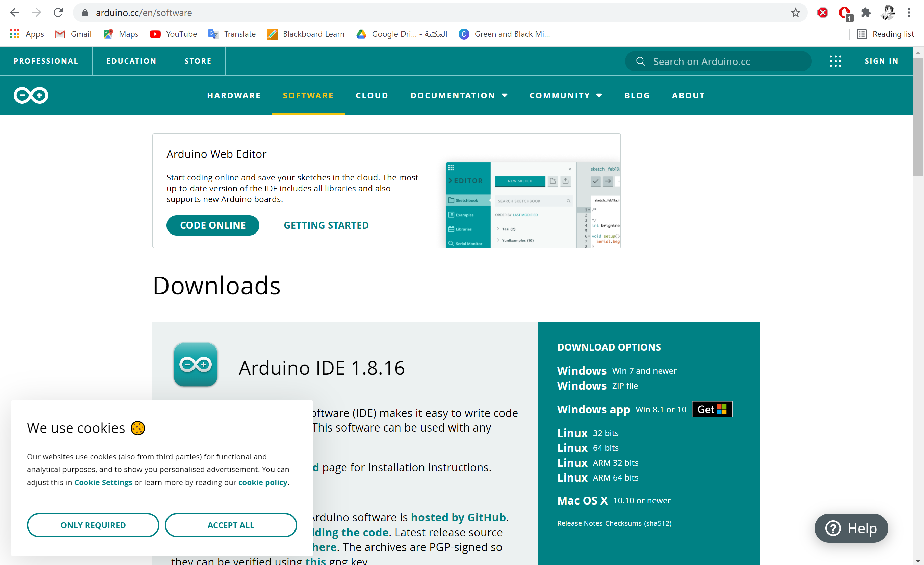Viewport: 924px width, 565px height.
Task: Open the Extensions puzzle-piece menu
Action: point(866,13)
